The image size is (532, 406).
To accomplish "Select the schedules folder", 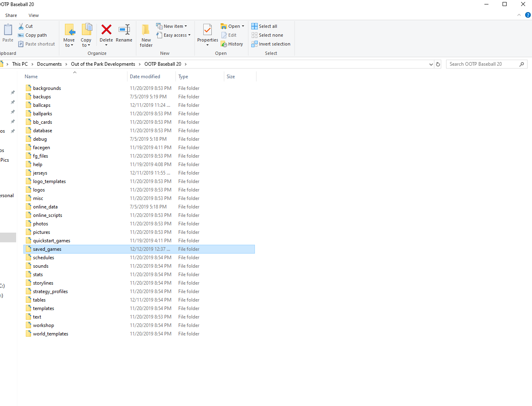I will [x=44, y=258].
